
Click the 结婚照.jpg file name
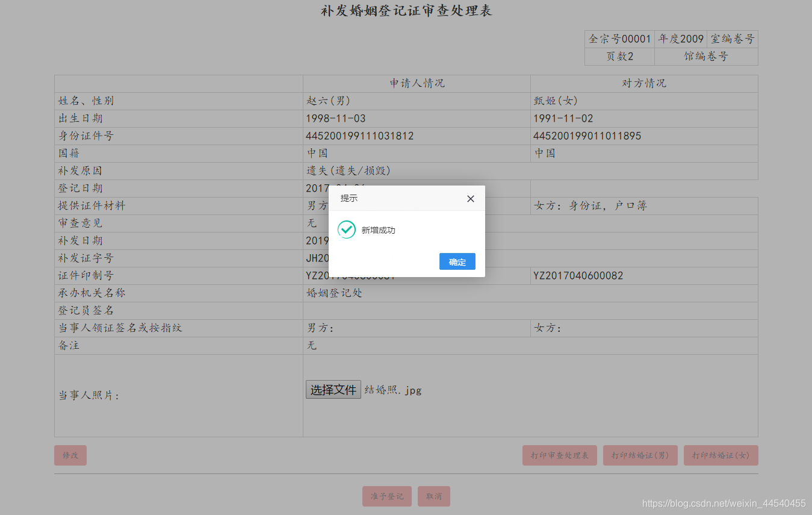(393, 390)
